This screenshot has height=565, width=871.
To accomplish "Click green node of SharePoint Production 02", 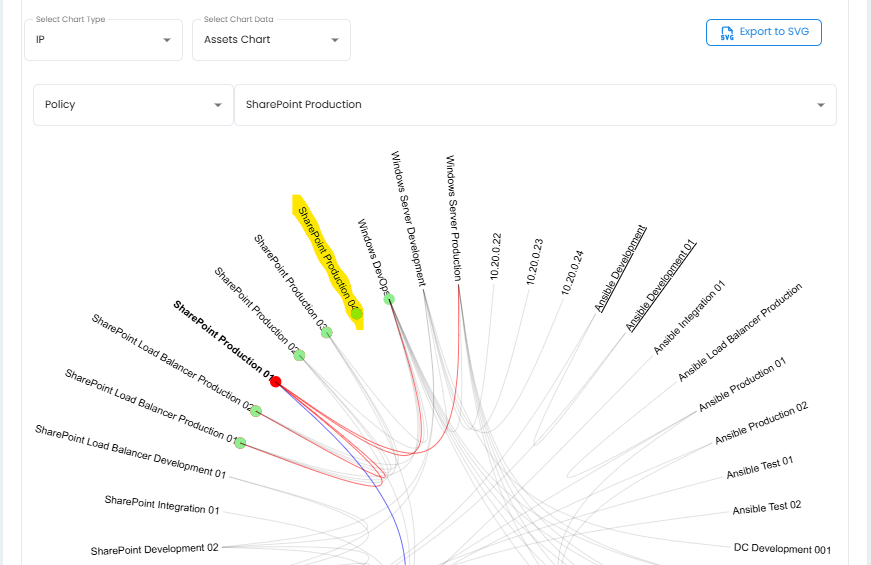I will [299, 356].
